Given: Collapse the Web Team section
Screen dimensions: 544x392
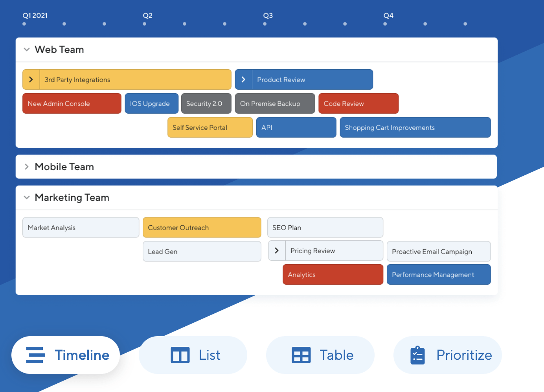Looking at the screenshot, I should pos(27,50).
